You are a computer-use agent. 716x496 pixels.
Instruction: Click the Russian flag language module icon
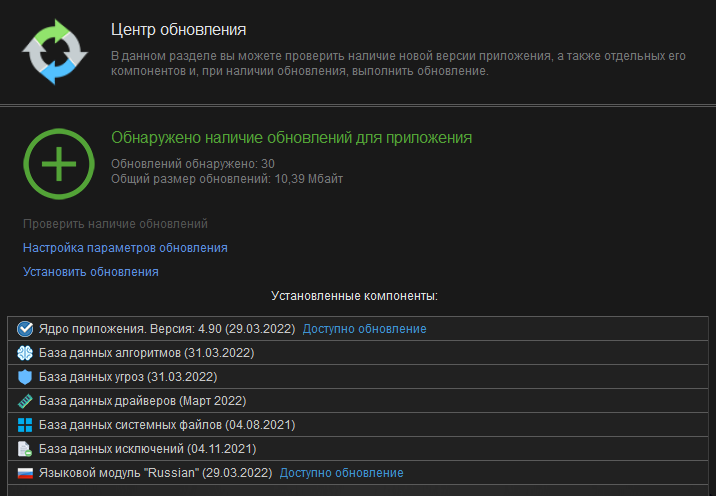25,473
